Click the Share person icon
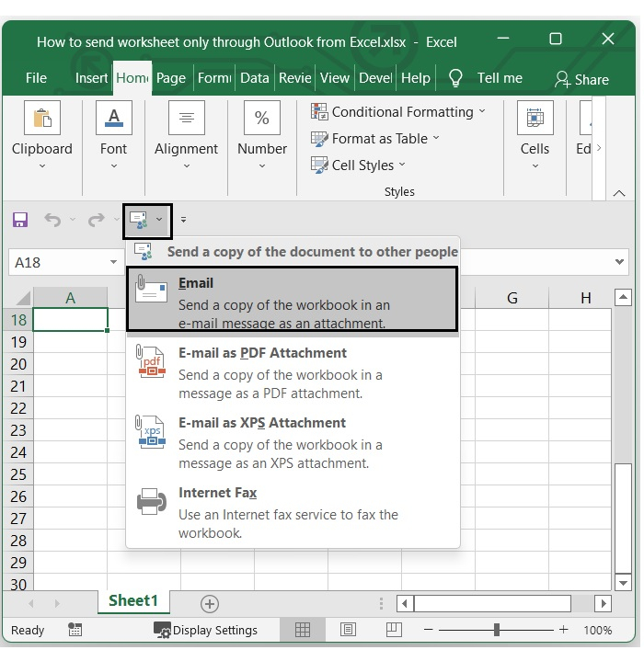This screenshot has height=650, width=644. pos(563,79)
